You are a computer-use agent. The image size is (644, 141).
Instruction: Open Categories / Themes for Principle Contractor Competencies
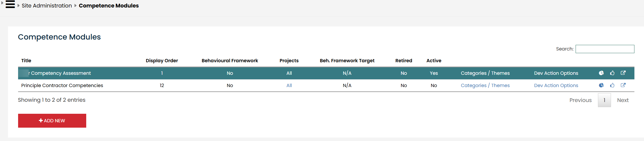point(485,85)
